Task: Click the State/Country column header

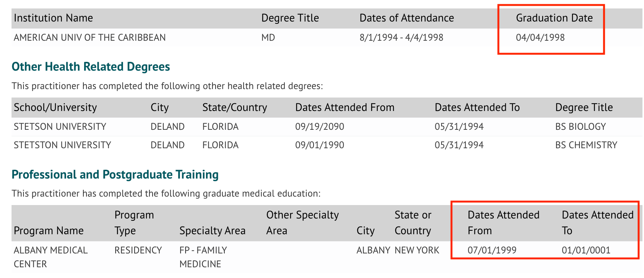Action: pyautogui.click(x=235, y=108)
